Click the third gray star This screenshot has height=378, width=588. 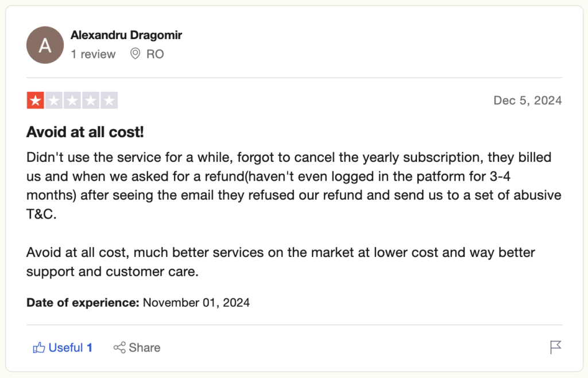tap(72, 101)
